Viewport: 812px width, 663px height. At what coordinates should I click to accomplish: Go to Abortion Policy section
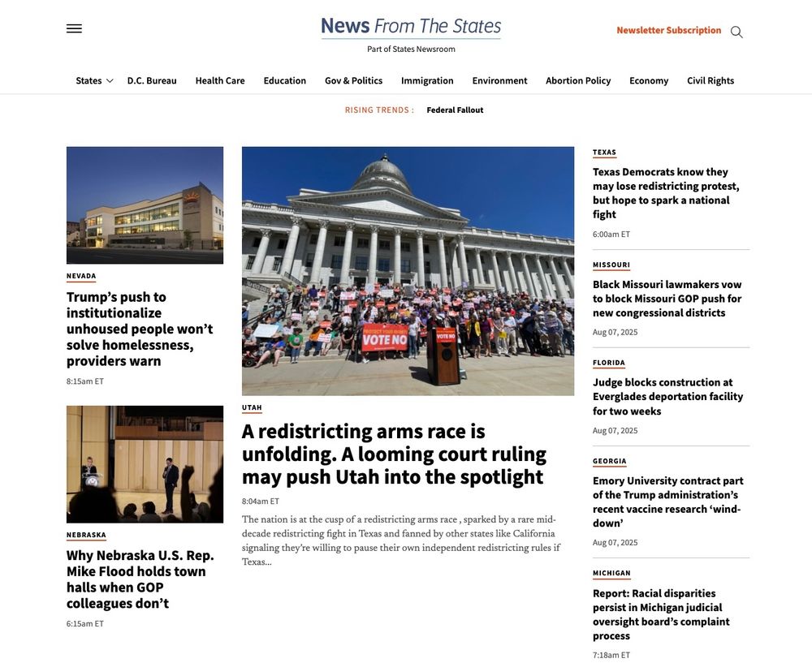pos(578,80)
